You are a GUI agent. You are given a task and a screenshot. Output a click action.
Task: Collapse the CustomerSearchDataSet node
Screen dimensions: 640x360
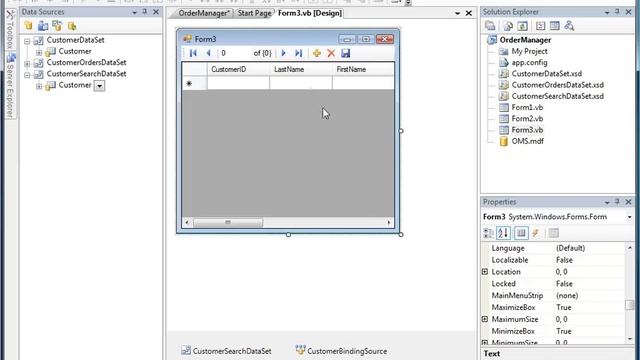pos(27,75)
